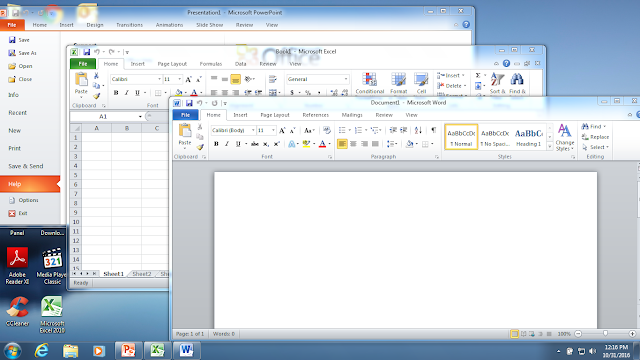
Task: Toggle Strikethrough in Word ribbon
Action: coord(255,144)
